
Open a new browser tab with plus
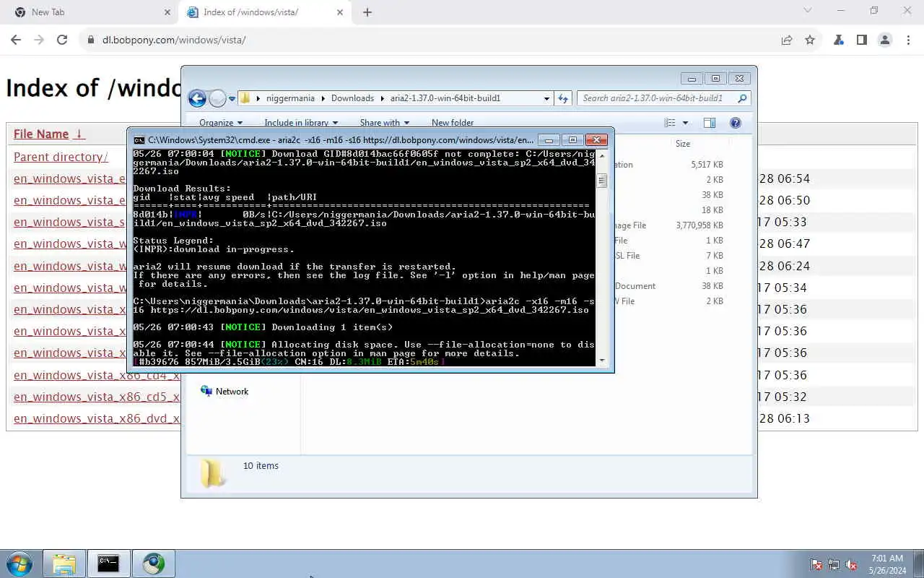(367, 12)
